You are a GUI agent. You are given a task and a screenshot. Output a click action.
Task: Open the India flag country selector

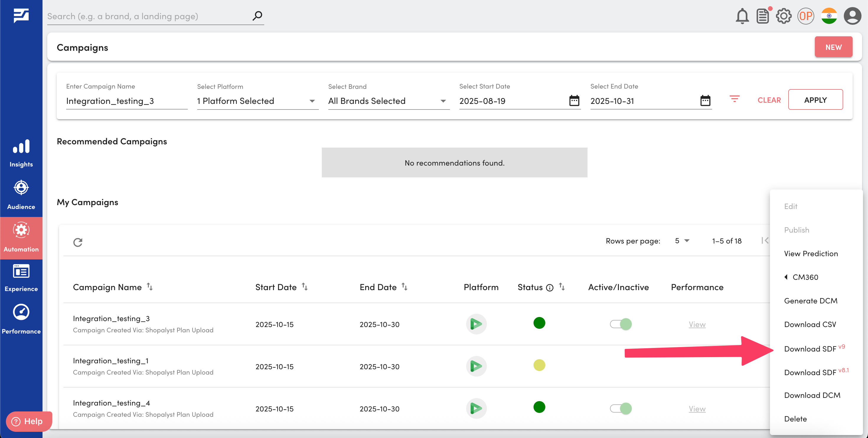point(828,16)
